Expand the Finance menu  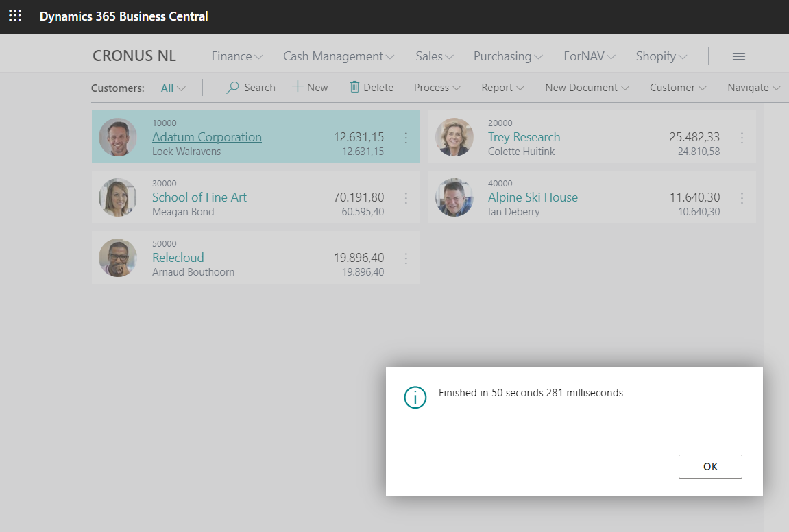point(237,57)
